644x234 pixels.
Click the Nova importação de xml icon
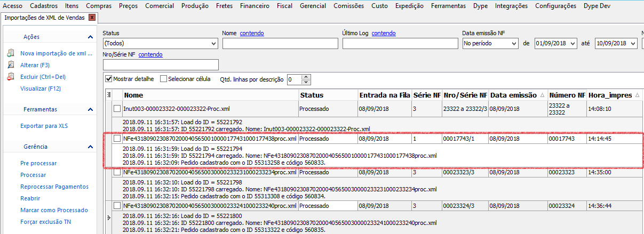(11, 53)
